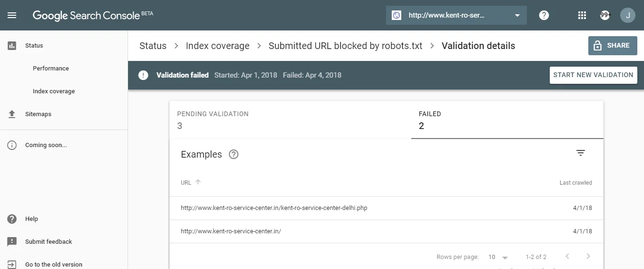The width and height of the screenshot is (644, 269).
Task: Open the table filter icon
Action: point(580,153)
